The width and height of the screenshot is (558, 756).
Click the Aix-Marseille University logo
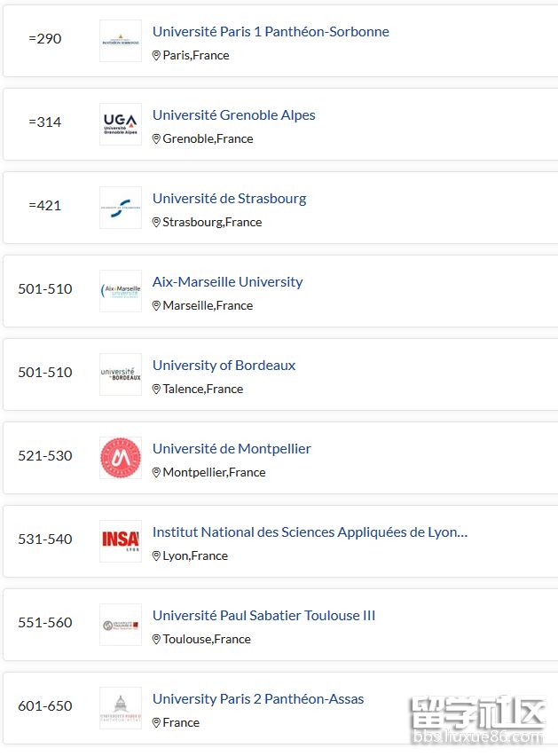click(x=121, y=291)
